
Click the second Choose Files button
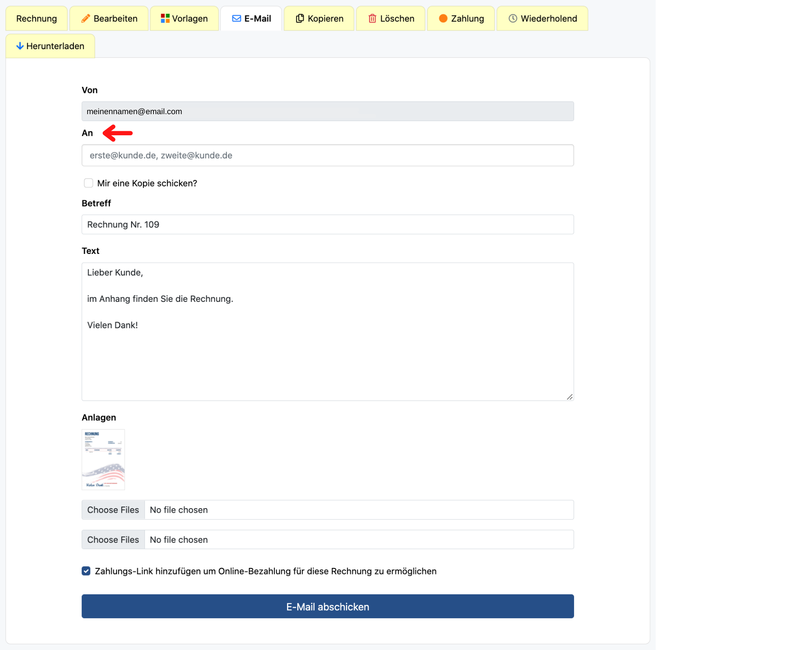pos(113,539)
